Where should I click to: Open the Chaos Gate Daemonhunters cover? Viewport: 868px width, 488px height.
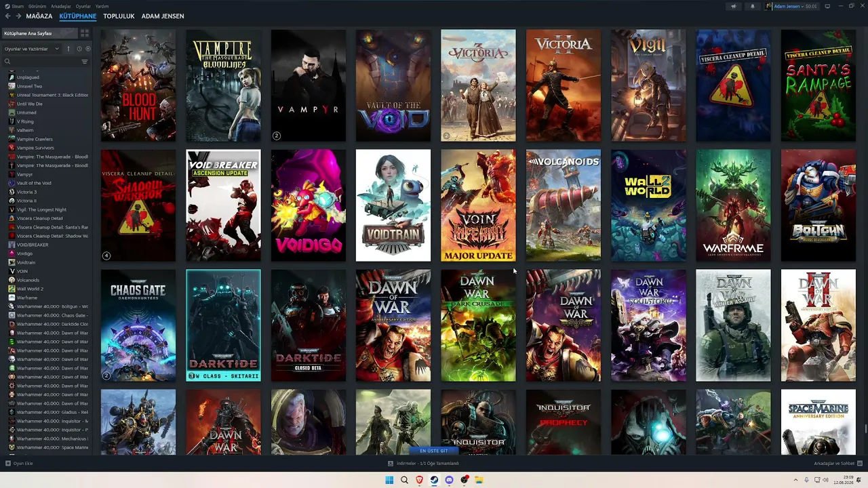click(138, 325)
